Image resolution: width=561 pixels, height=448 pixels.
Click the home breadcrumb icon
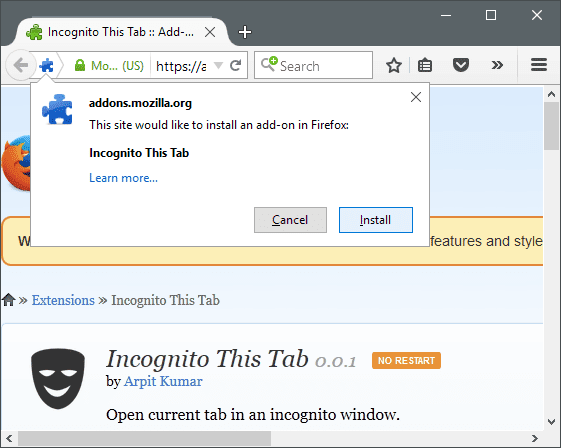(9, 300)
